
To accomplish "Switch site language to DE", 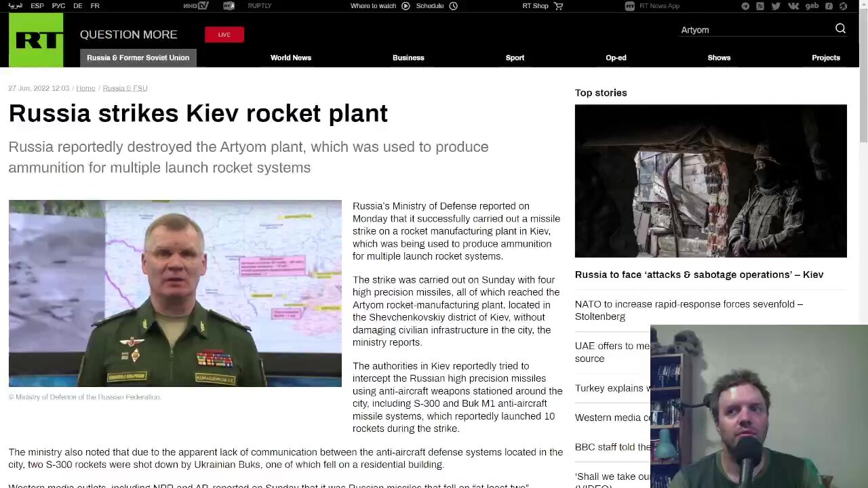I will pos(78,6).
